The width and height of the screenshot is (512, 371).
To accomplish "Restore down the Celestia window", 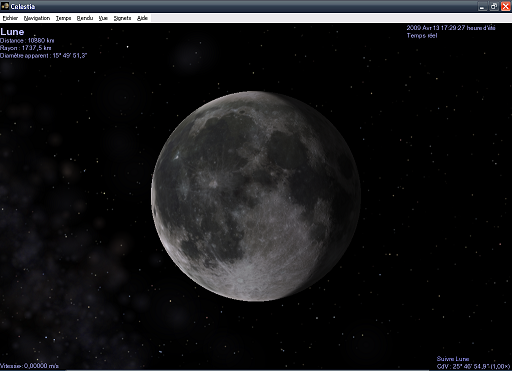I will pyautogui.click(x=494, y=6).
